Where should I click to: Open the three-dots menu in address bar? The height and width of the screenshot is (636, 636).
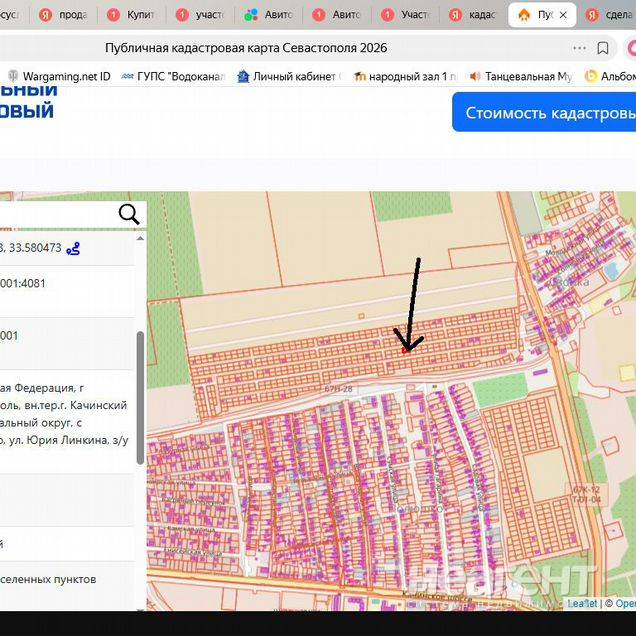580,48
